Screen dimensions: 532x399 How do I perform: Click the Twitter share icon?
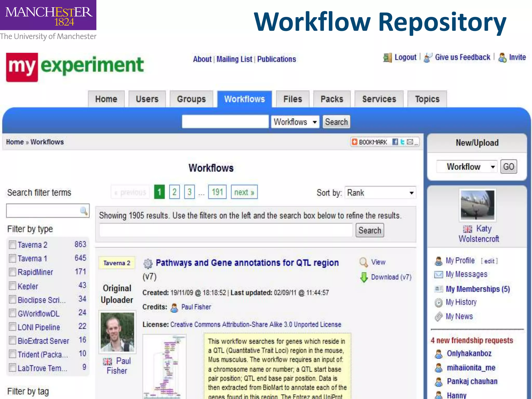[x=402, y=142]
